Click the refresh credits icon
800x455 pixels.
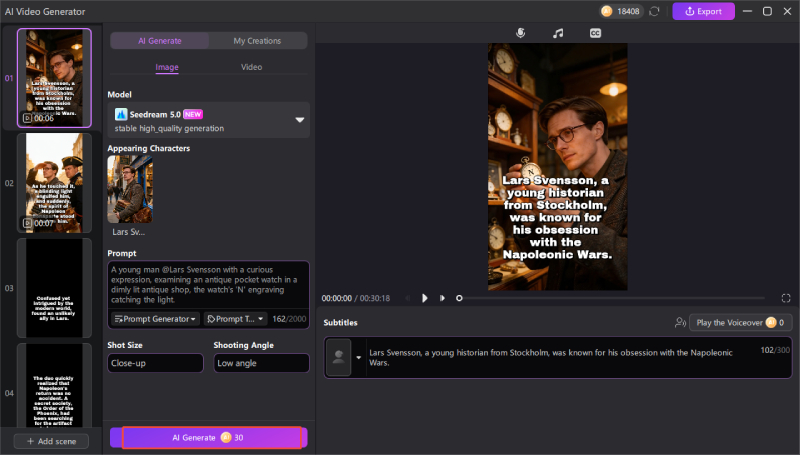click(654, 11)
